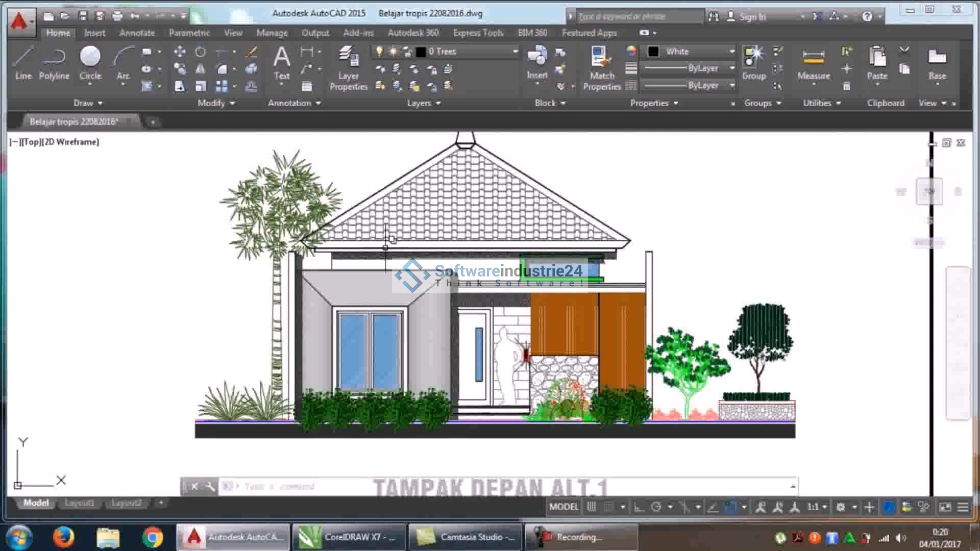Toggle ortho mode in status bar
980x551 pixels.
638,507
